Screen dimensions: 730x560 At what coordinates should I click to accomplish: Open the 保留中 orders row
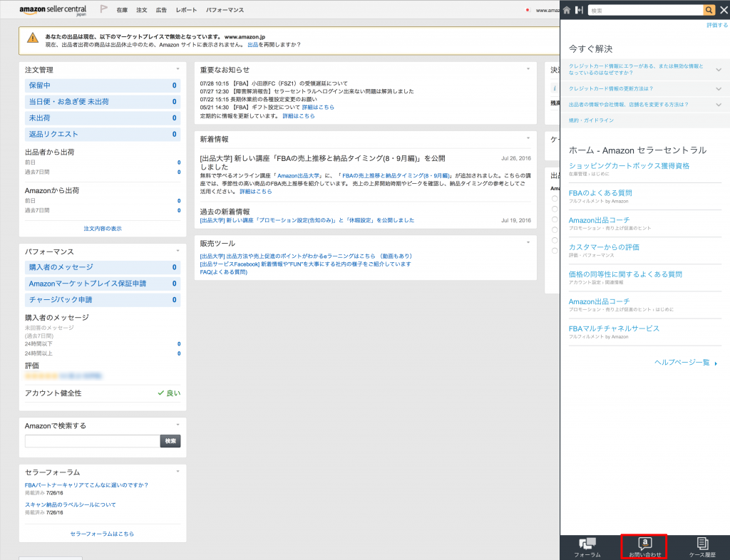(103, 85)
